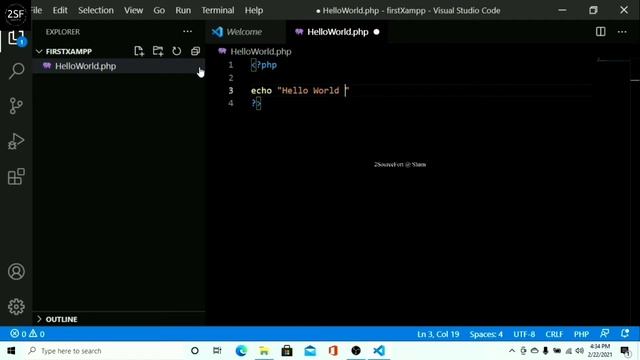The image size is (640, 360).
Task: Select the HelloWorld.php editor tab
Action: [x=338, y=32]
